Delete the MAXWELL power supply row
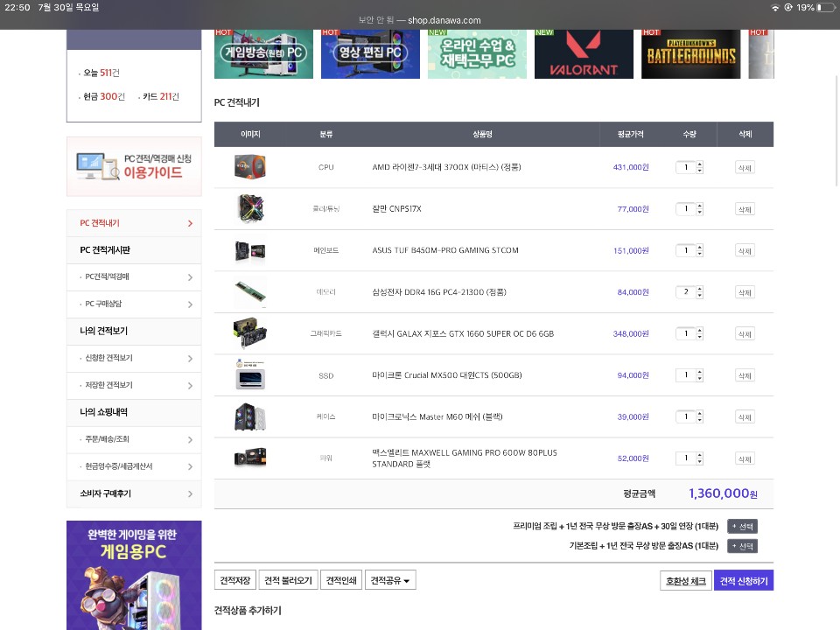Viewport: 840px width, 630px height. click(745, 459)
